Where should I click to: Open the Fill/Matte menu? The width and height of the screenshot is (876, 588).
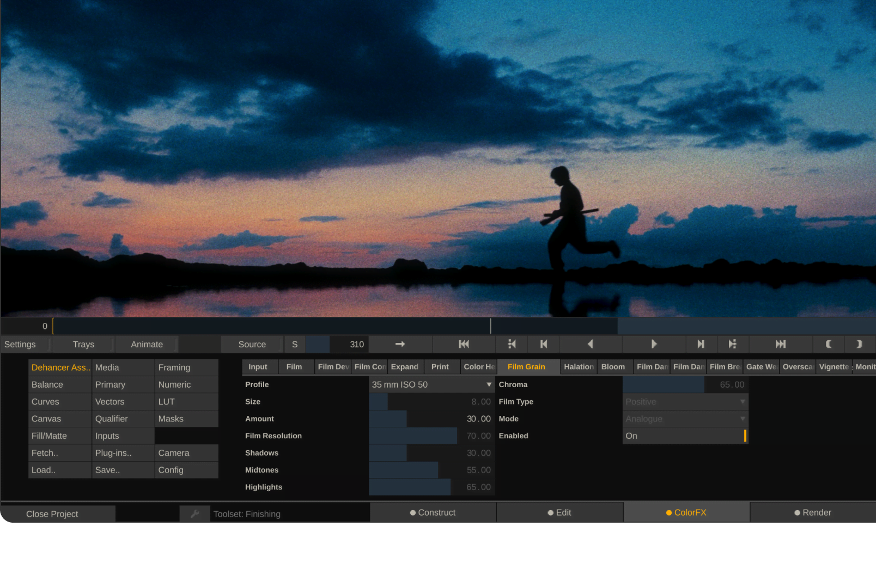coord(60,436)
